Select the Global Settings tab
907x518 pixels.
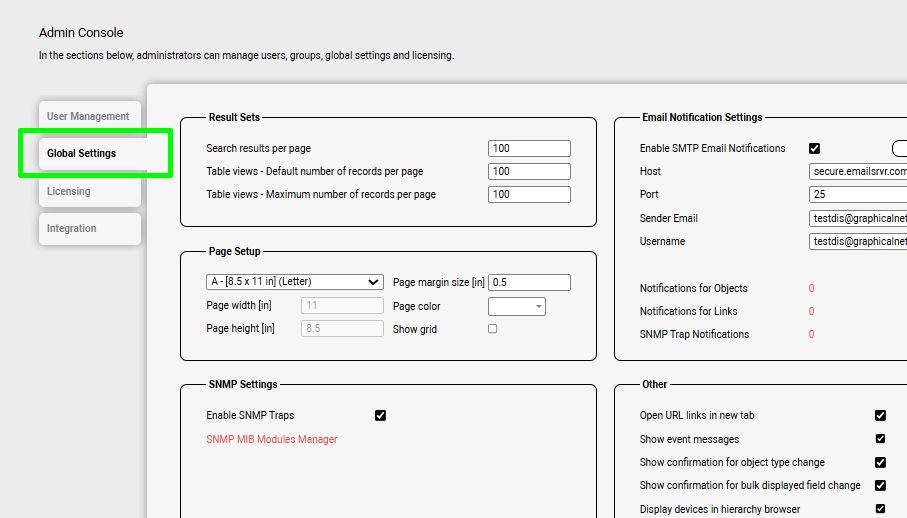pyautogui.click(x=82, y=153)
